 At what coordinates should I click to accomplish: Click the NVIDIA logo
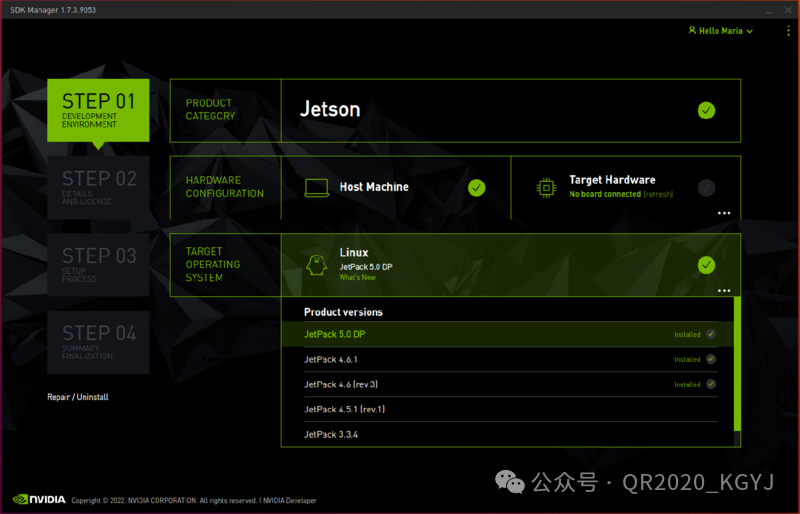(39, 499)
